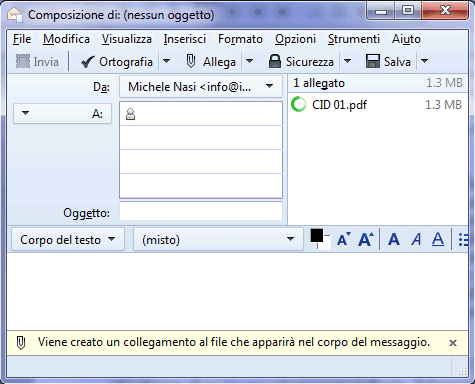Click the Oggetto subject field

[201, 211]
